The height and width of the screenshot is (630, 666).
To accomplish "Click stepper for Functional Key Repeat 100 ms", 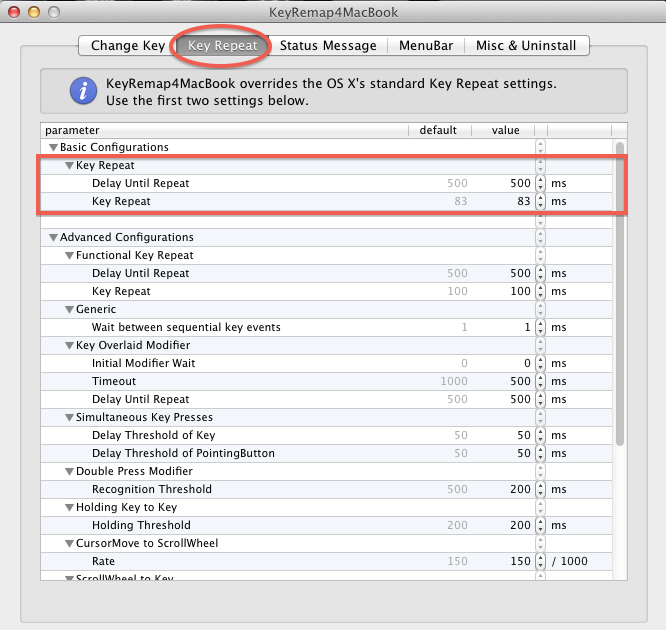I will point(540,291).
